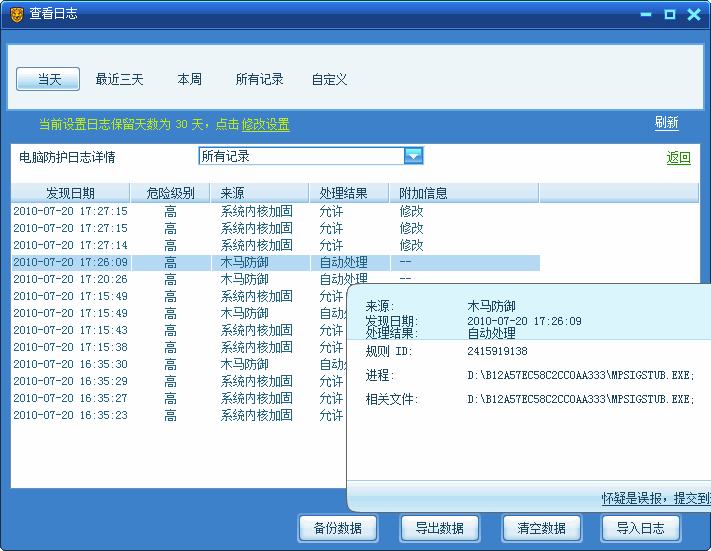Click the 刷新 link

tap(666, 123)
